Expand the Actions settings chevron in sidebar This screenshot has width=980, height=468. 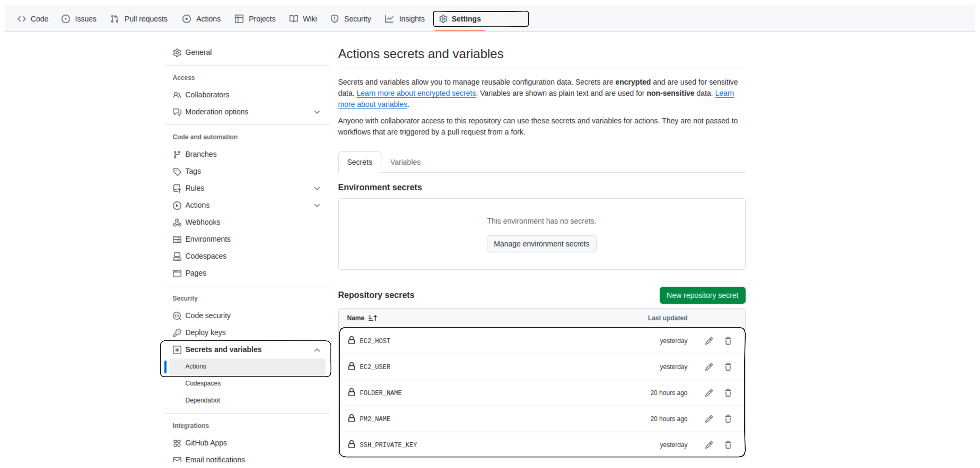[x=317, y=205]
